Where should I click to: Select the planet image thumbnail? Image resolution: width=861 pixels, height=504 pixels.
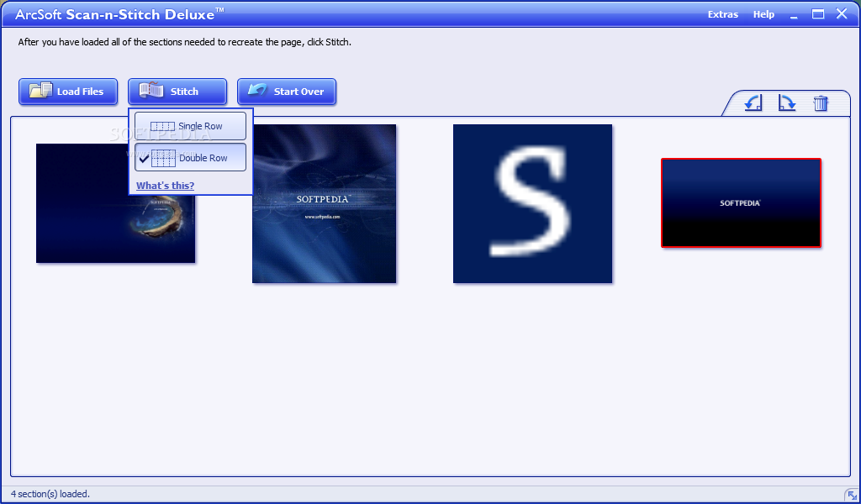tap(115, 203)
